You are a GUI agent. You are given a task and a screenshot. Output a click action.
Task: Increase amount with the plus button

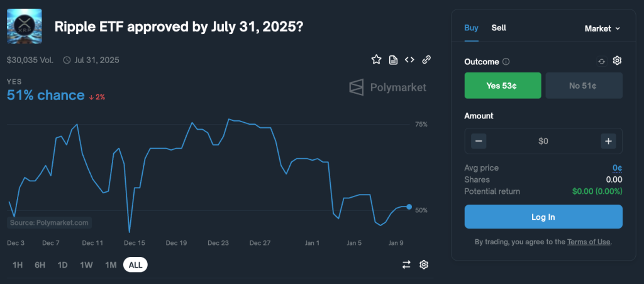click(608, 141)
